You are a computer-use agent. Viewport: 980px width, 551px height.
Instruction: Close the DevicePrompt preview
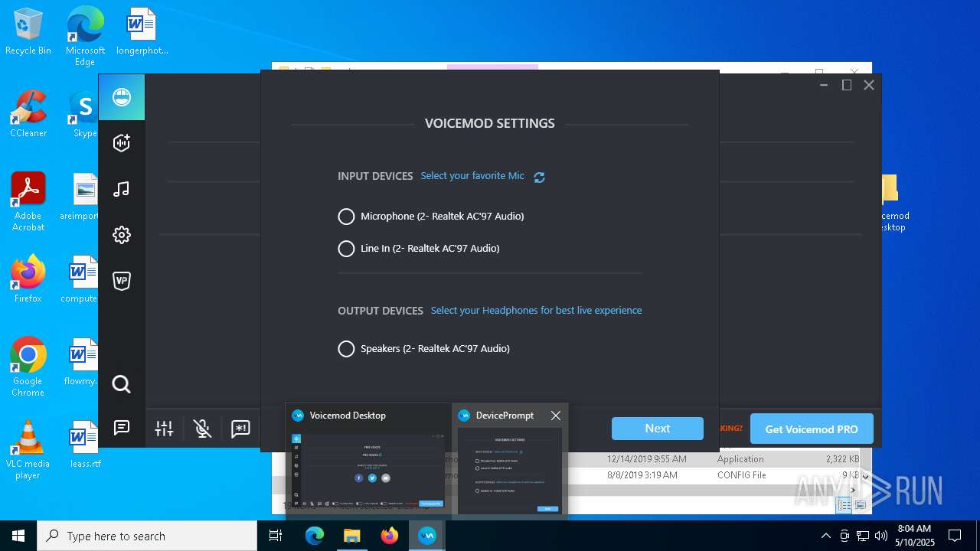click(556, 416)
